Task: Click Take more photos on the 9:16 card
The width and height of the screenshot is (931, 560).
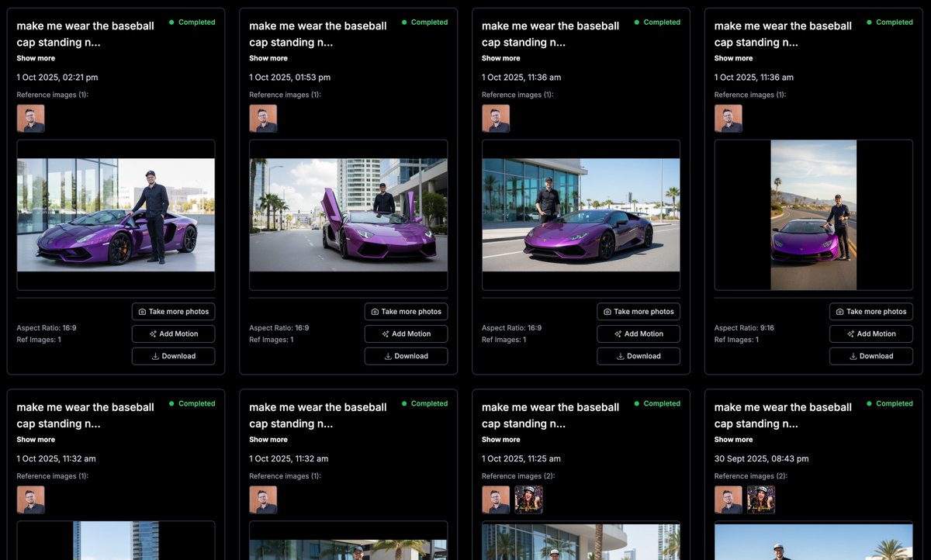Action: coord(871,312)
